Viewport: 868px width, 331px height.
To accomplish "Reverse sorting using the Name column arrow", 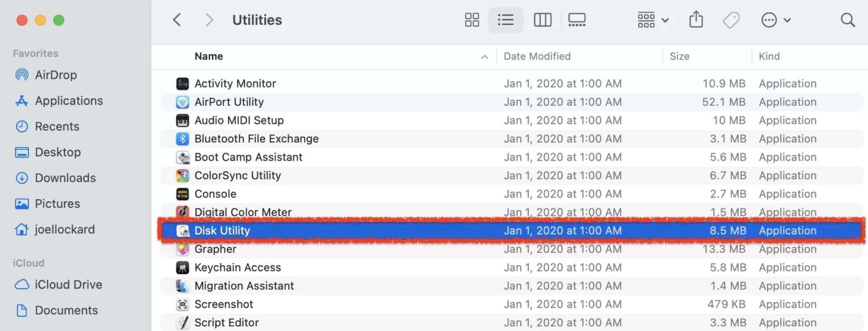I will tap(484, 57).
